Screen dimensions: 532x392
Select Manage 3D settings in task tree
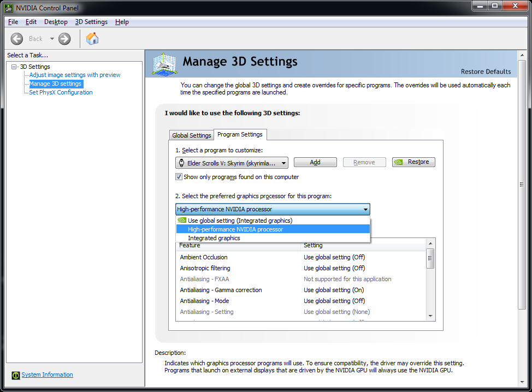coord(56,84)
